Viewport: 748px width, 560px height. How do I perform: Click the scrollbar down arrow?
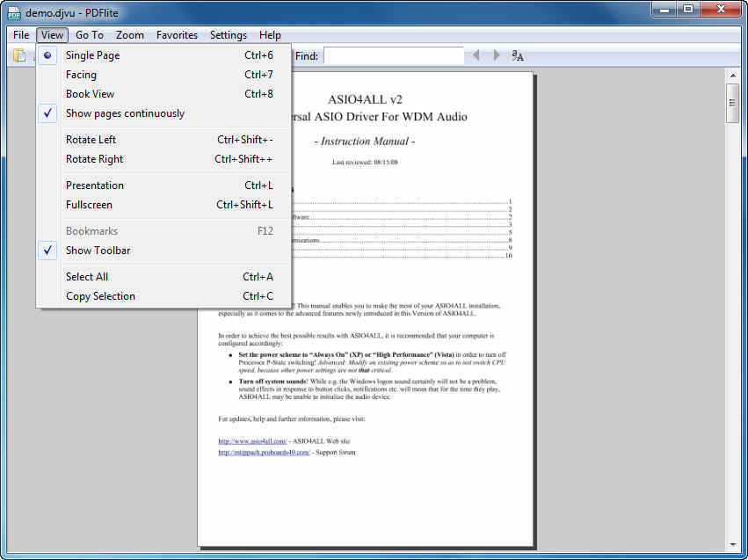[733, 544]
